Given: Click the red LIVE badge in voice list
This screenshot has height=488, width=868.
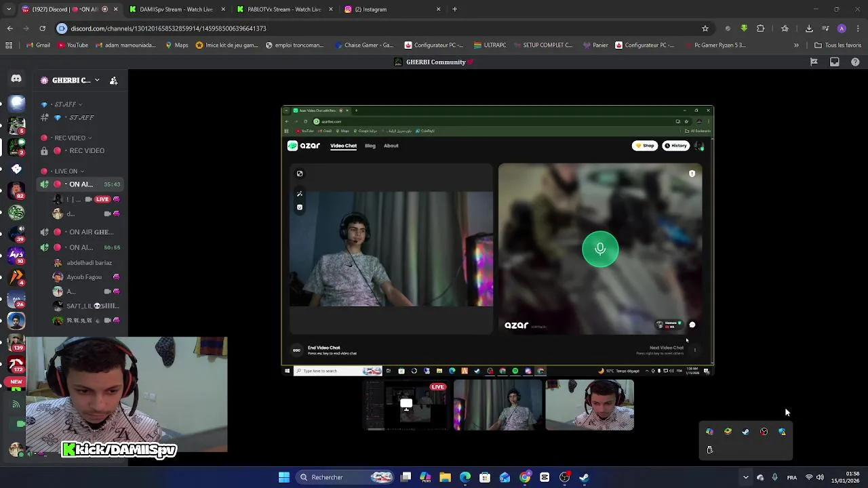Looking at the screenshot, I should tap(102, 199).
